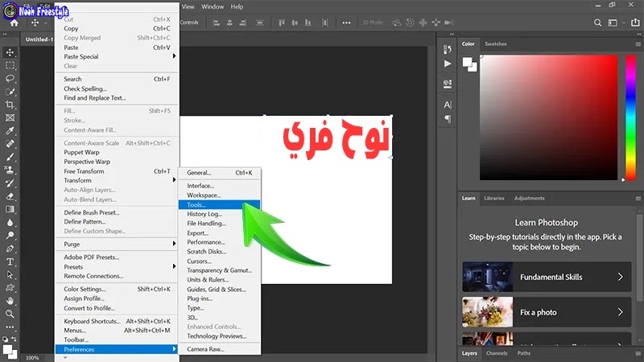This screenshot has height=362, width=644.
Task: Choose Free Transform in Edit menu
Action: (x=118, y=171)
